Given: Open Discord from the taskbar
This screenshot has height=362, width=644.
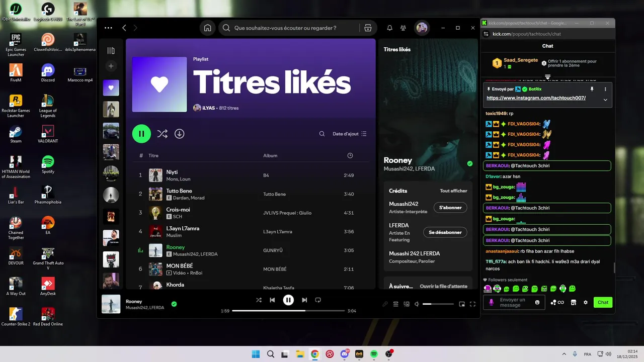Looking at the screenshot, I should click(x=345, y=354).
